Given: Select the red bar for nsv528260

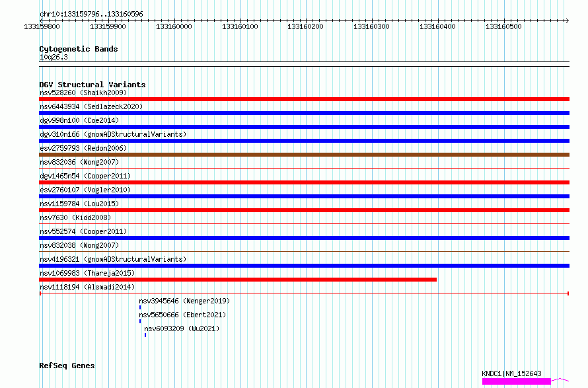Looking at the screenshot, I should (304, 99).
